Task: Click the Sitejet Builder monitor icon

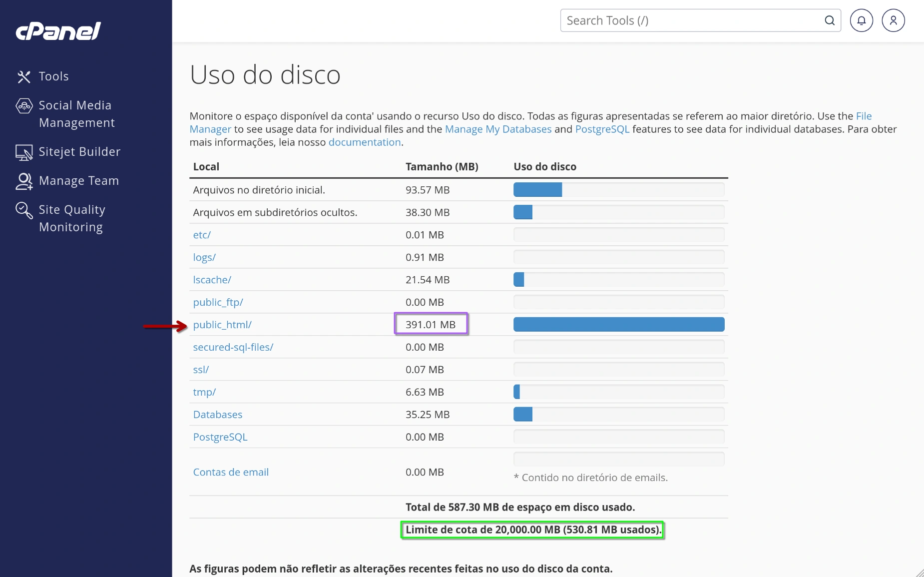Action: (23, 151)
